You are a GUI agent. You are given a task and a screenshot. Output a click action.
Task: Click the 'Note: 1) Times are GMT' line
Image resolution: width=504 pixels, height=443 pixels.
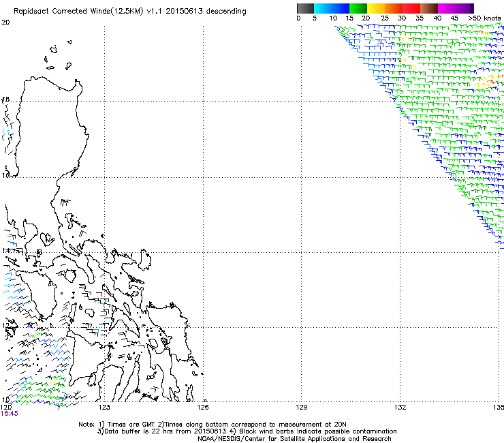click(x=212, y=425)
